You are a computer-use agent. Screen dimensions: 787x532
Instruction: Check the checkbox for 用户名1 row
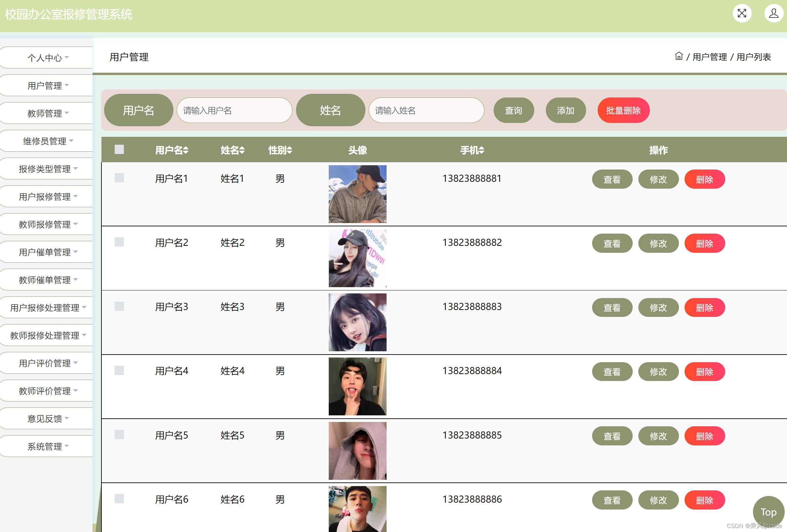[x=119, y=178]
